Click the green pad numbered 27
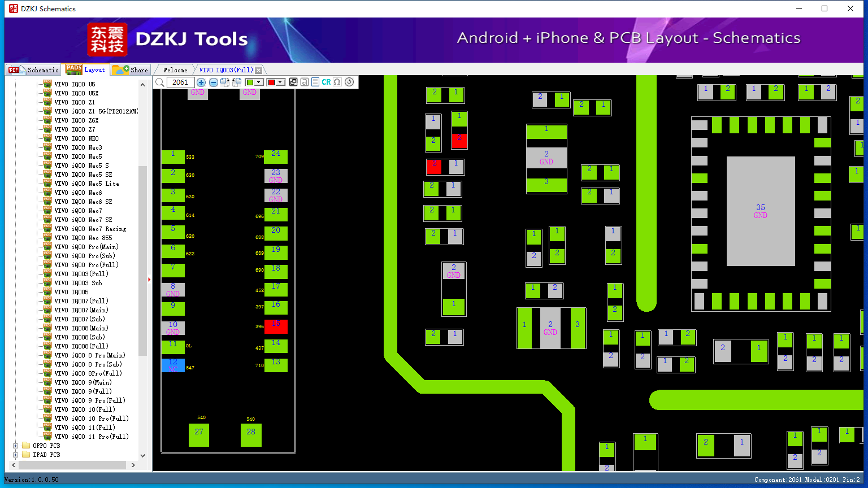This screenshot has height=488, width=868. [199, 435]
